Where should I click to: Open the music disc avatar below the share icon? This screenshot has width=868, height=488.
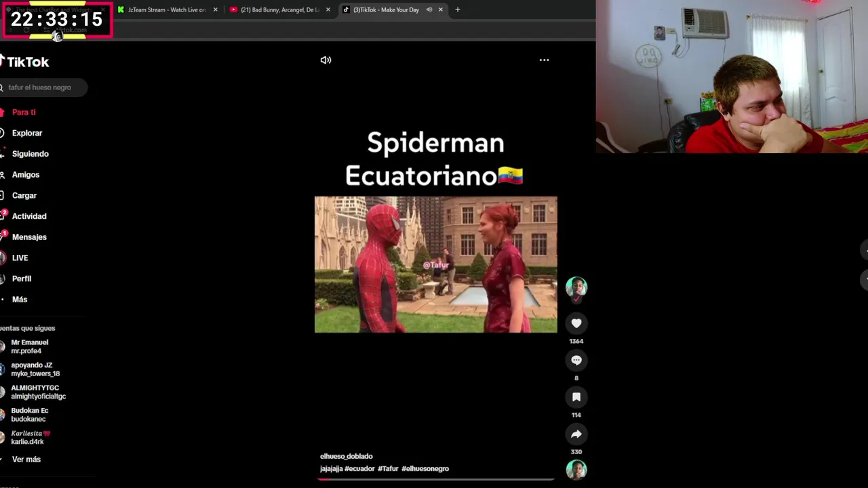click(576, 470)
